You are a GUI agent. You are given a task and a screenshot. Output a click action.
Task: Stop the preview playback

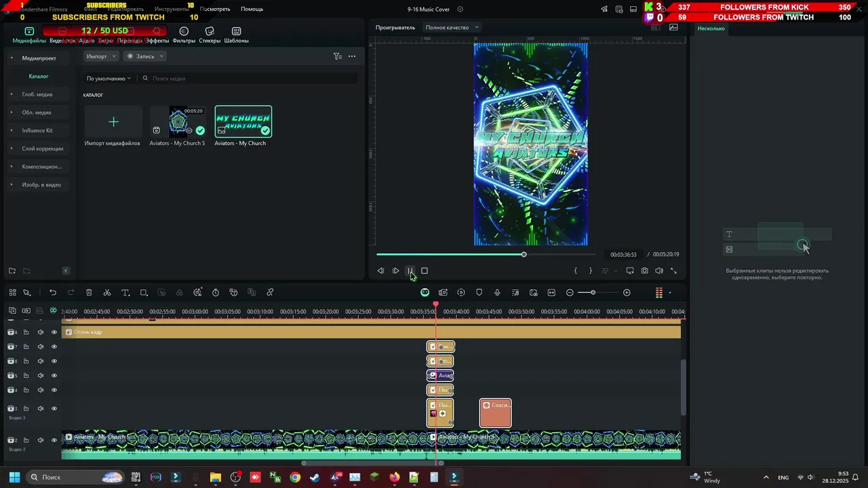(425, 271)
